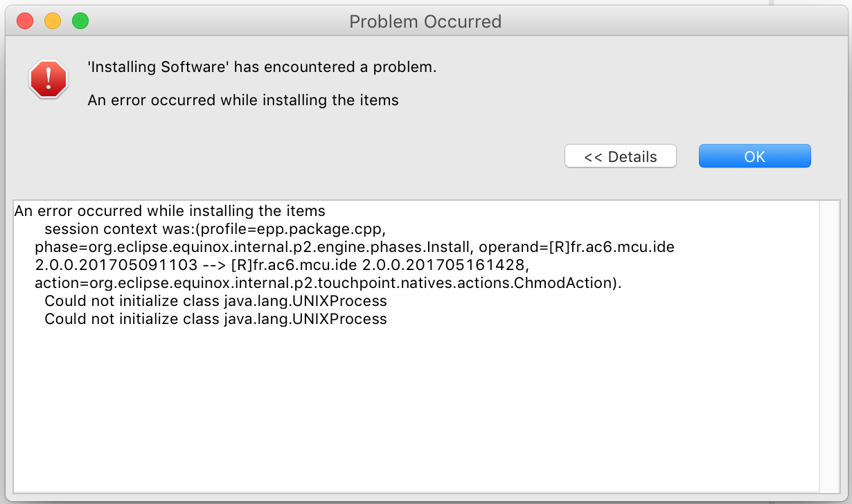Click the last 'Could not initialize class' line
This screenshot has height=504, width=852.
click(215, 319)
